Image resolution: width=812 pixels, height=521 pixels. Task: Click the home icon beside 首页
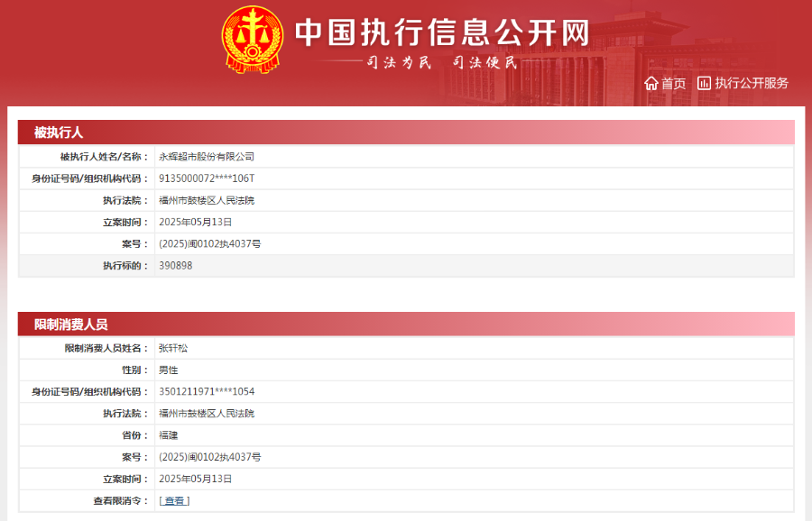click(x=651, y=83)
